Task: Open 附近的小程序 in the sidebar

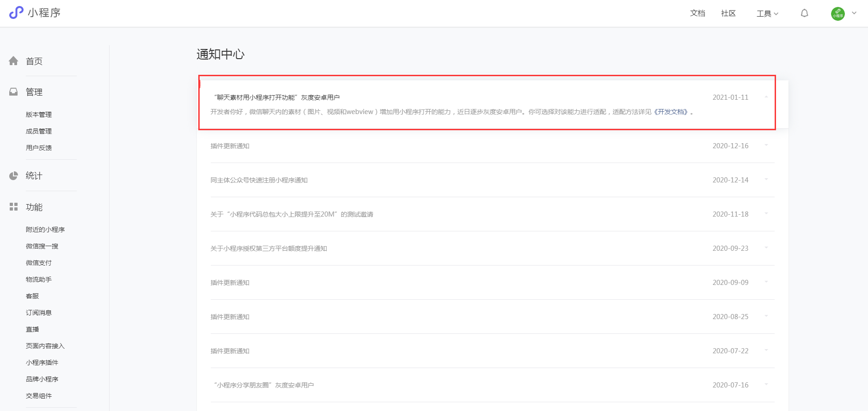Action: coord(45,230)
